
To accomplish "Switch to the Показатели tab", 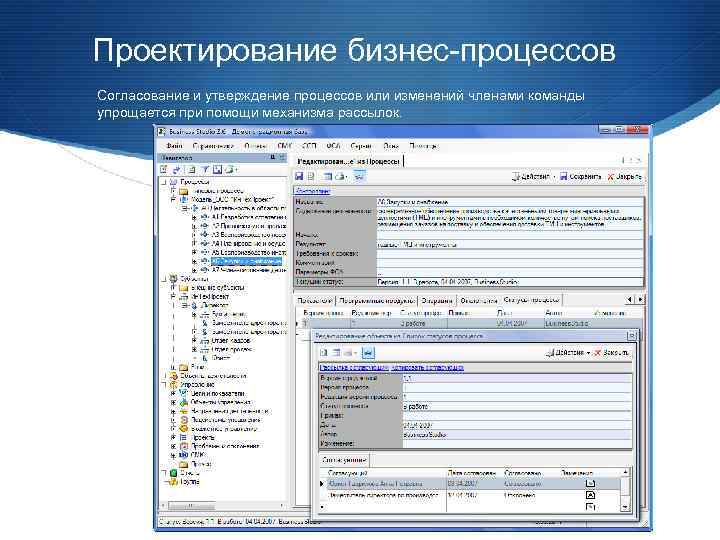I will [x=315, y=301].
